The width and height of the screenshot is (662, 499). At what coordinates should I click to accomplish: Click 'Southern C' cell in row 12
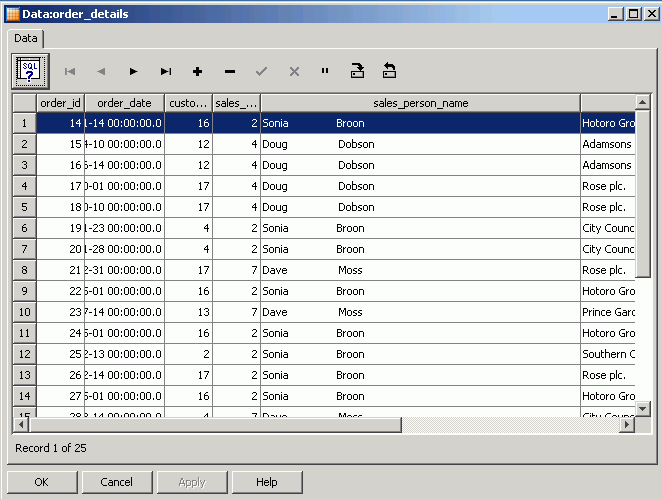[x=608, y=354]
